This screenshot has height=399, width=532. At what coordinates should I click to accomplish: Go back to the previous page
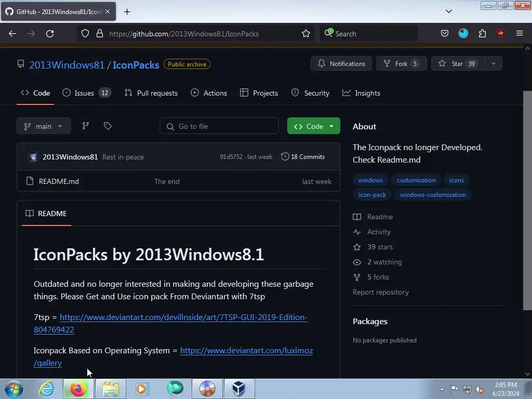pyautogui.click(x=12, y=34)
